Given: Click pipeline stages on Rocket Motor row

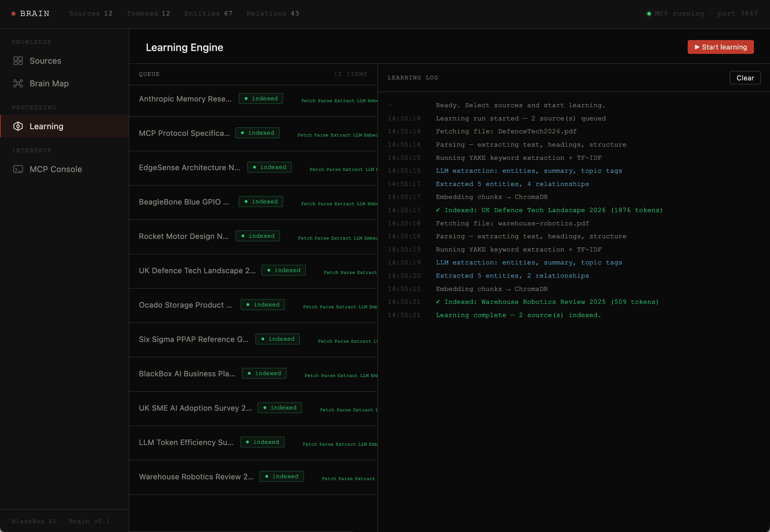Looking at the screenshot, I should 337,238.
